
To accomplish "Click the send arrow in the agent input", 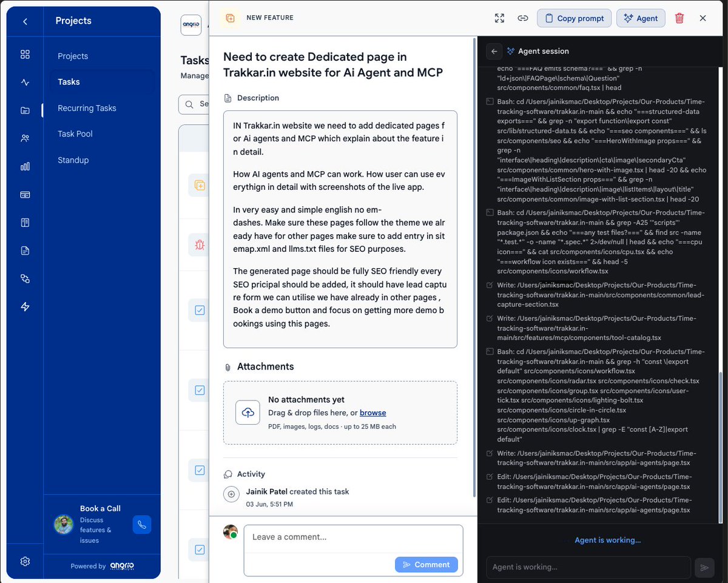I will coord(704,567).
